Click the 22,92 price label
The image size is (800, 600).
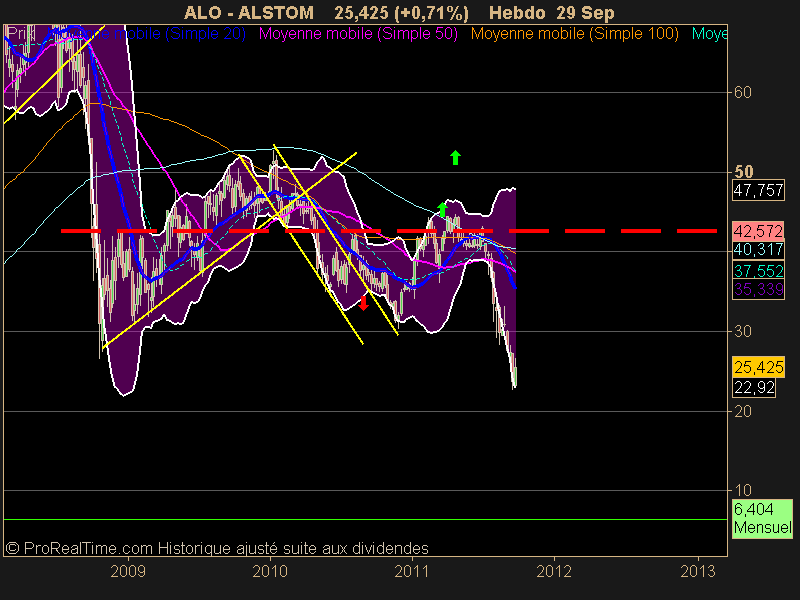pyautogui.click(x=754, y=387)
